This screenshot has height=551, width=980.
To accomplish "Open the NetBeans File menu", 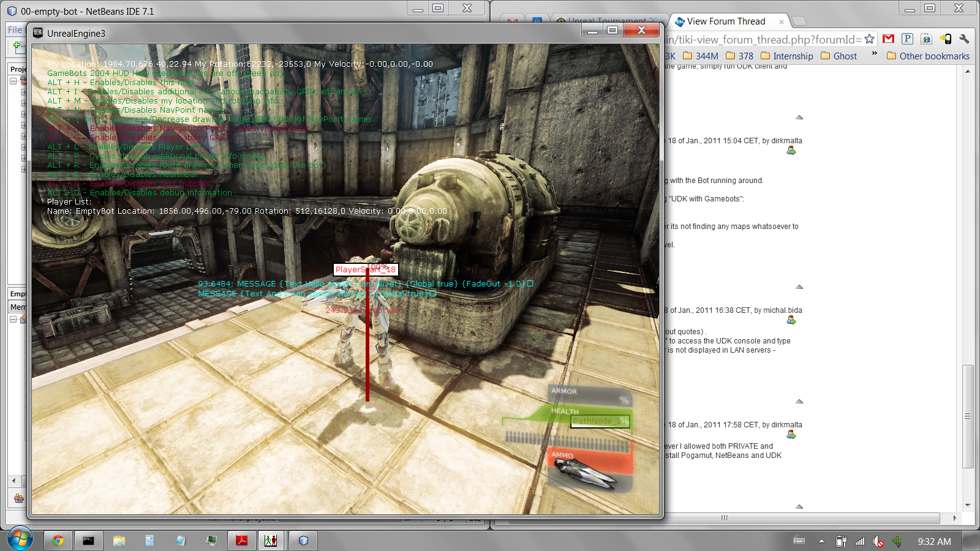I will pos(15,29).
